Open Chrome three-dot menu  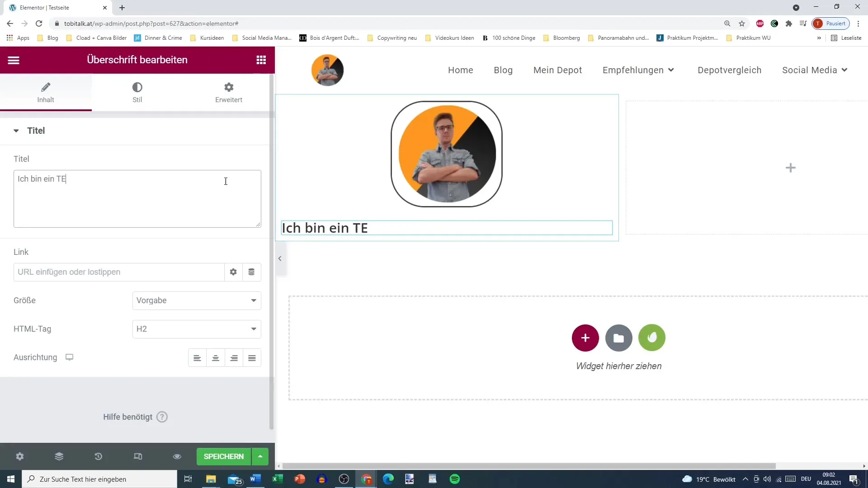(x=858, y=23)
